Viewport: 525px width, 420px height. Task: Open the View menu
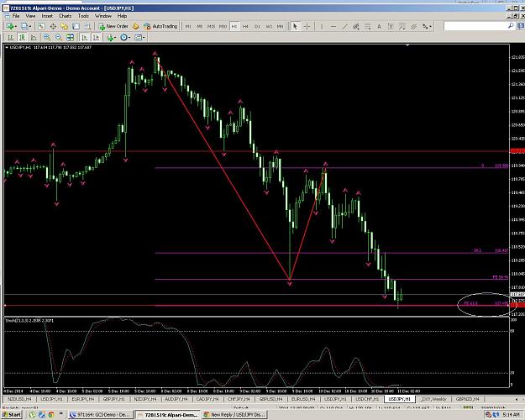(30, 16)
